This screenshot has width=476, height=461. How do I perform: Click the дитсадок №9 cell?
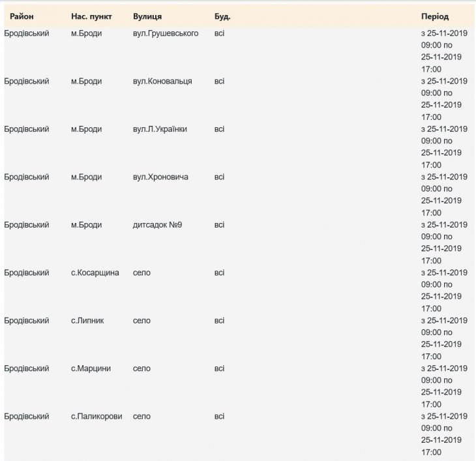[x=157, y=225]
